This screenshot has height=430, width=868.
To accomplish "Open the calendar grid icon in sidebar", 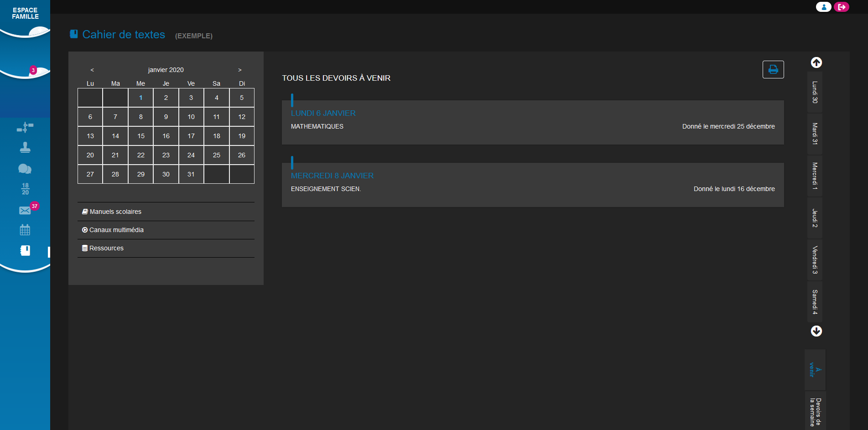I will (25, 230).
